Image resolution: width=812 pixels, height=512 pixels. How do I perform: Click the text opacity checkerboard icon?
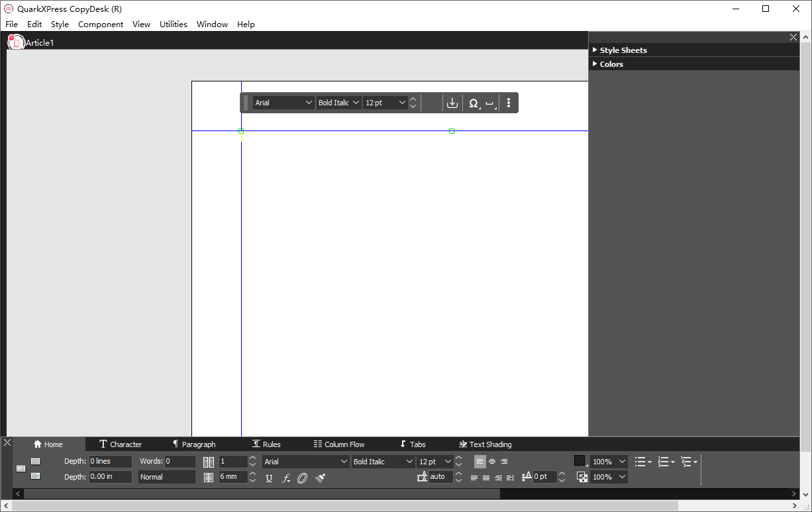[x=582, y=477]
